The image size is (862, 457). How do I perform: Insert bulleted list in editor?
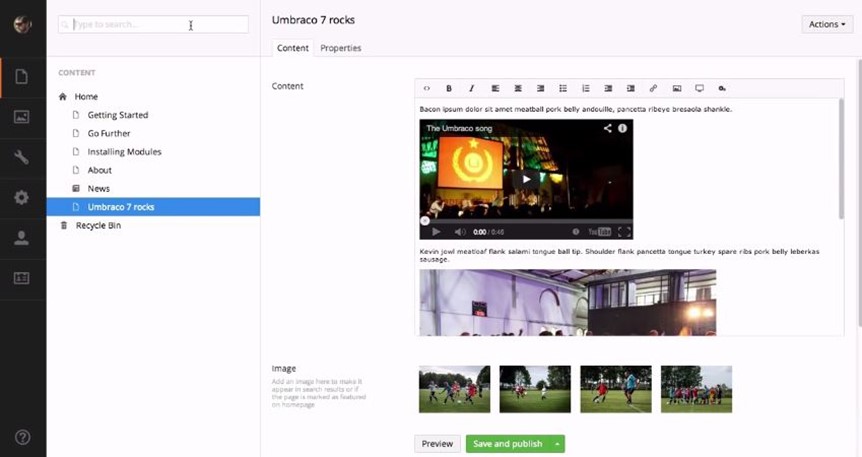pos(563,88)
